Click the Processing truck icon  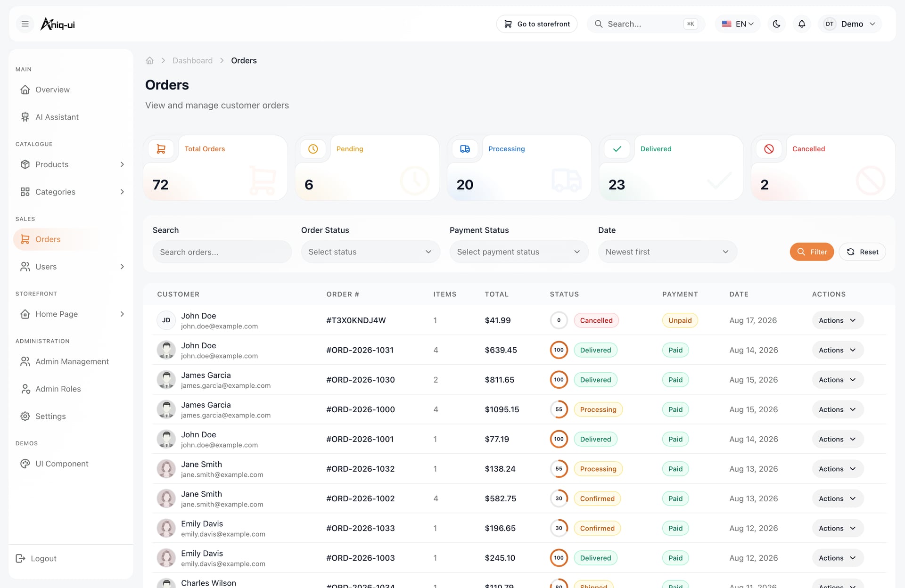click(x=465, y=149)
